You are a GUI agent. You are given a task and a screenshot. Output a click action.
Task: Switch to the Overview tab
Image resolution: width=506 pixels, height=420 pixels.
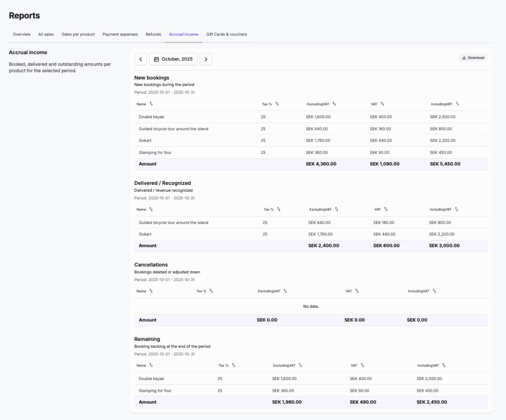tap(22, 35)
